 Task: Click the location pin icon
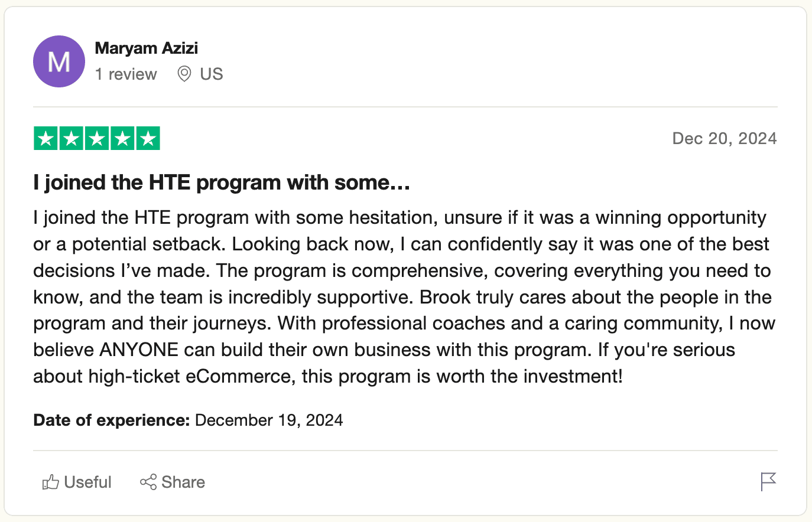click(184, 74)
